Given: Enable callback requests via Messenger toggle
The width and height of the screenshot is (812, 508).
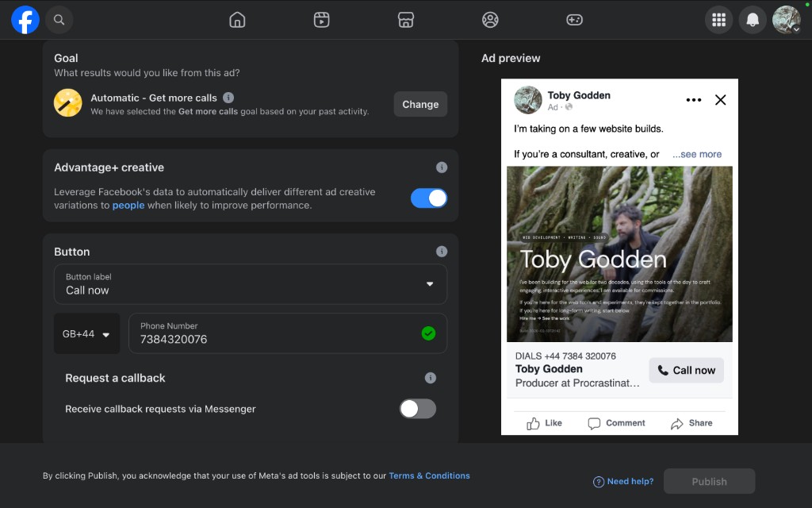Looking at the screenshot, I should (x=417, y=409).
